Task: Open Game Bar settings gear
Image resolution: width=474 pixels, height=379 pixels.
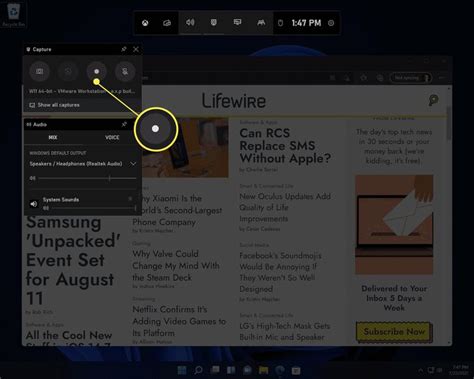Action: 331,23
